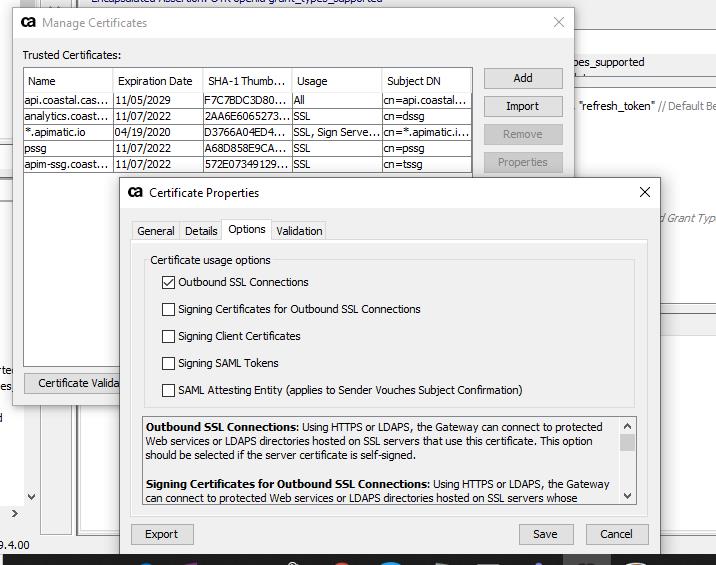The width and height of the screenshot is (716, 565).
Task: Sort by Usage column header
Action: [x=337, y=81]
